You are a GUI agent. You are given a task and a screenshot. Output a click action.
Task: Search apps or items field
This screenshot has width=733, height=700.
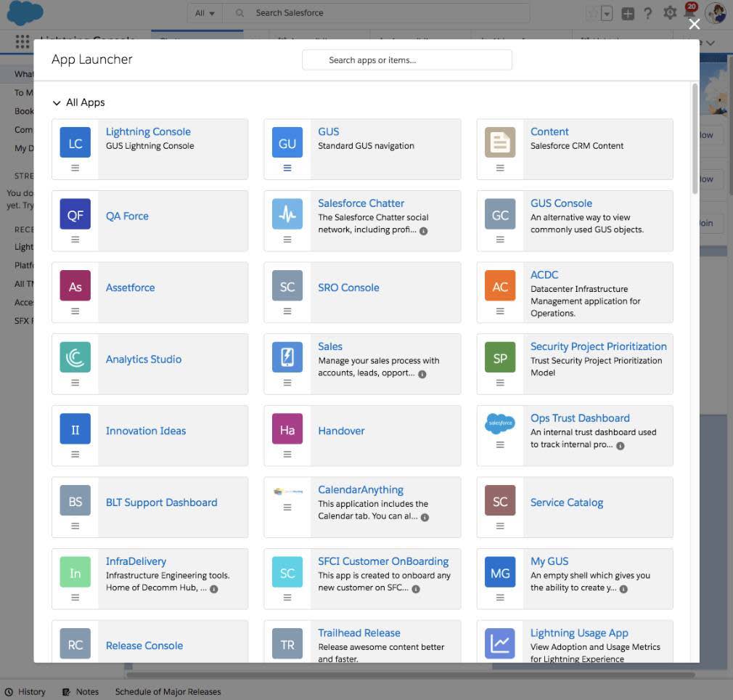pyautogui.click(x=406, y=60)
